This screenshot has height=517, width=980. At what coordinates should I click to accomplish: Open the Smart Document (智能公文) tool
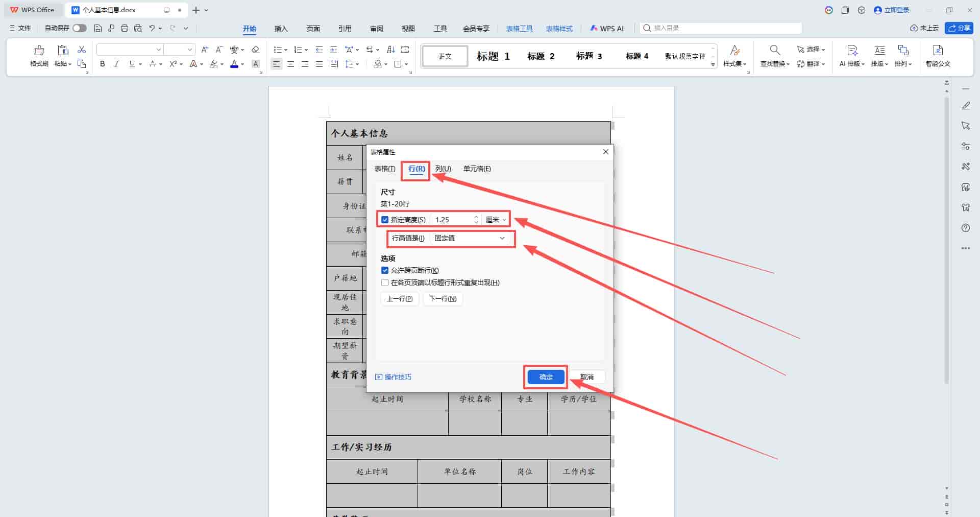click(938, 55)
